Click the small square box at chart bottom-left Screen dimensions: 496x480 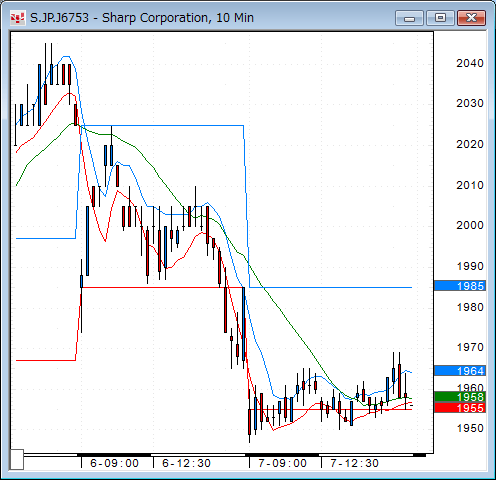click(16, 459)
